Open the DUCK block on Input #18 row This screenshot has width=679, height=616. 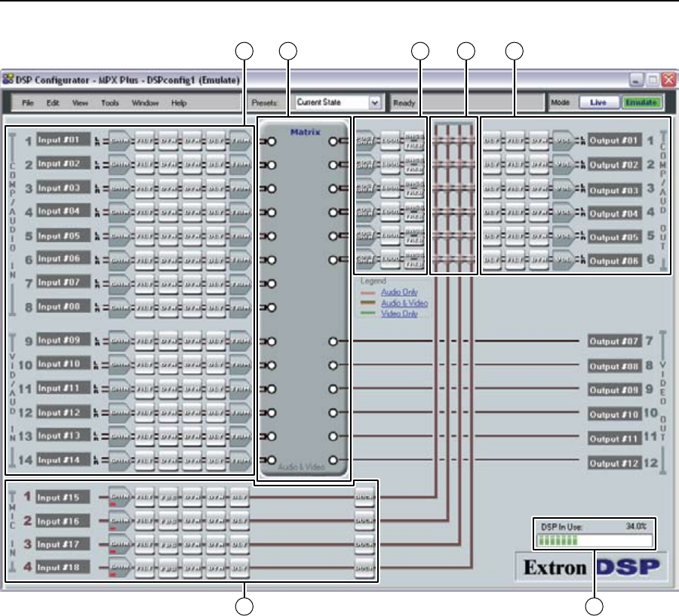pyautogui.click(x=364, y=568)
